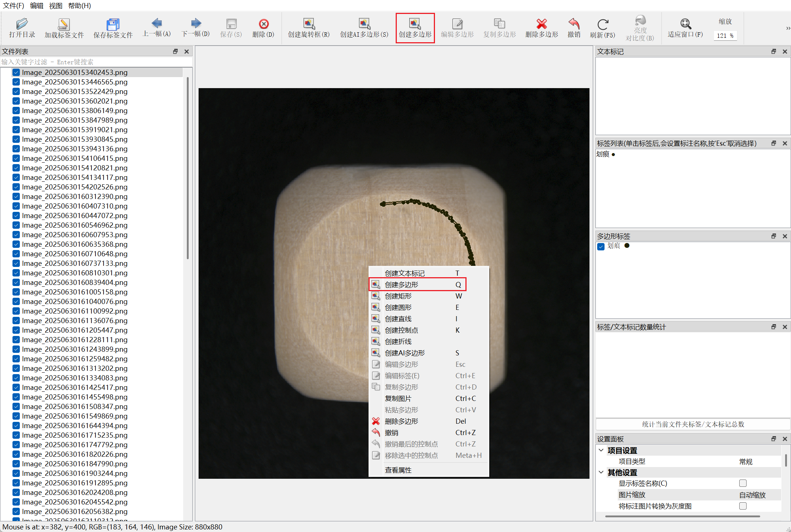
Task: Open the 视图 menu in the menu bar
Action: pyautogui.click(x=55, y=6)
